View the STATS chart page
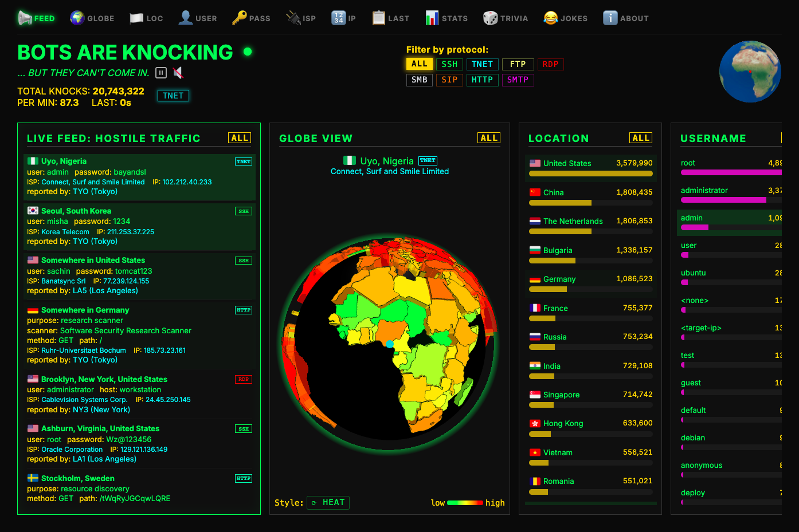799x532 pixels. click(x=446, y=18)
